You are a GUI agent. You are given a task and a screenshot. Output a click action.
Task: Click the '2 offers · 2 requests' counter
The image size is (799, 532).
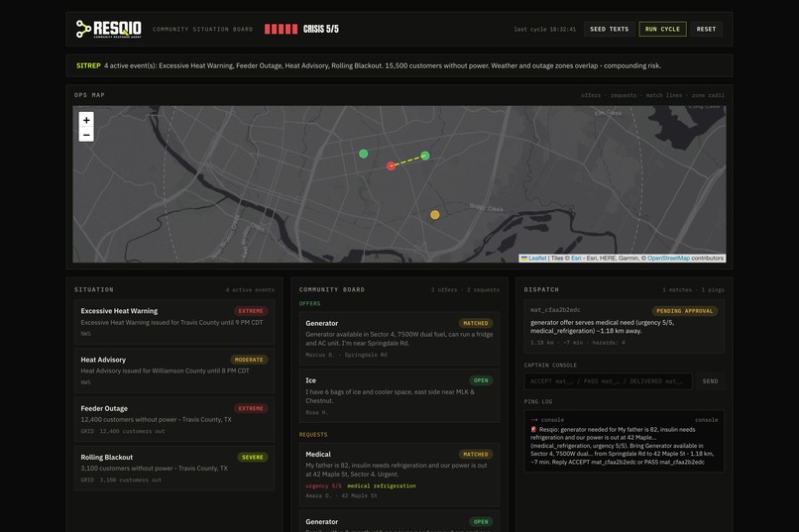click(465, 289)
